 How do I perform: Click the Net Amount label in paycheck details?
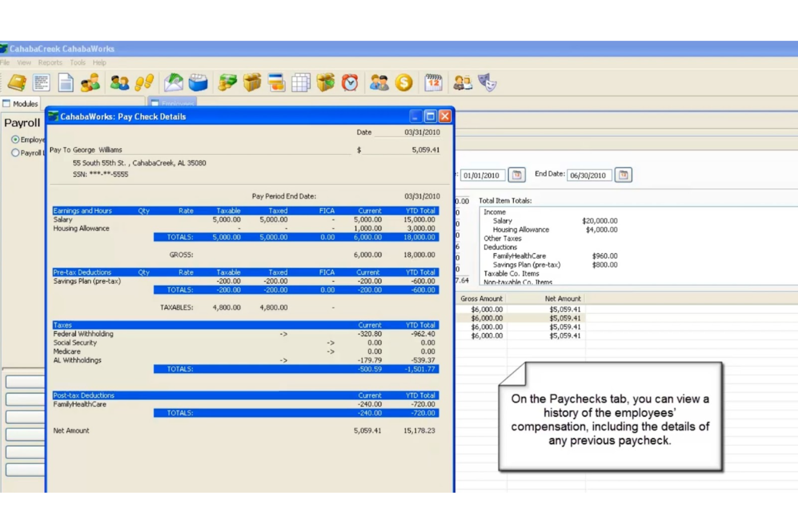pos(71,431)
